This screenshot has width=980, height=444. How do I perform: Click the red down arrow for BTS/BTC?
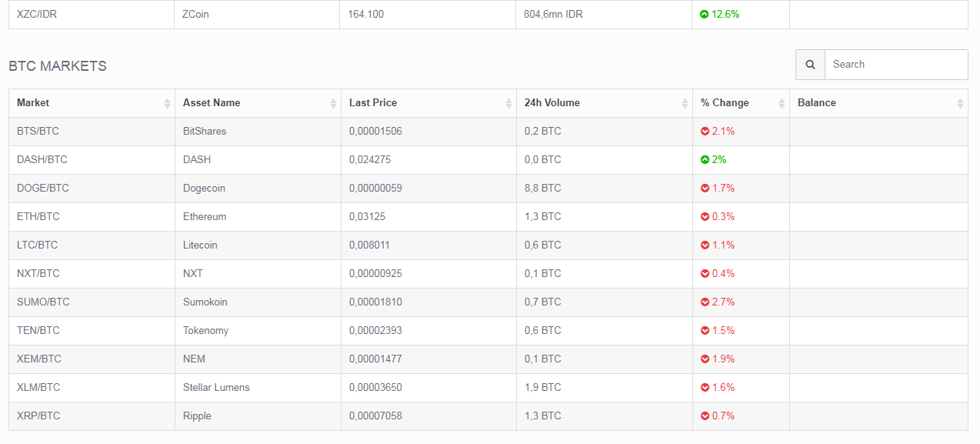tap(705, 132)
